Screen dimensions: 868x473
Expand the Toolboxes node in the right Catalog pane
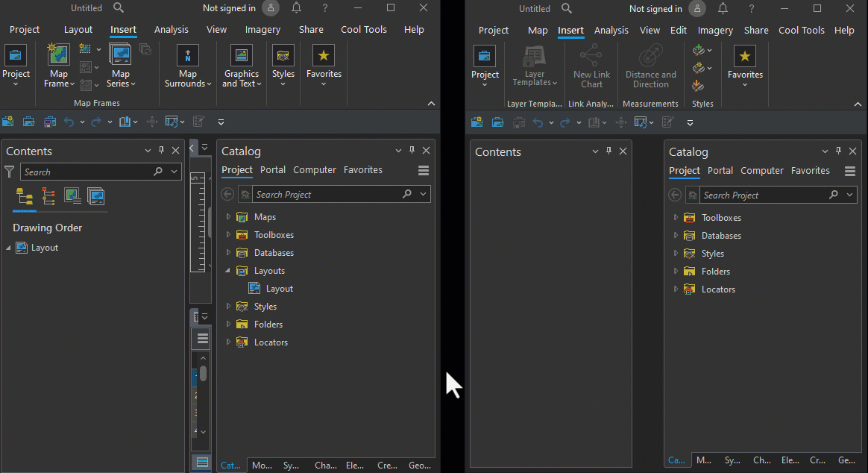click(x=676, y=217)
